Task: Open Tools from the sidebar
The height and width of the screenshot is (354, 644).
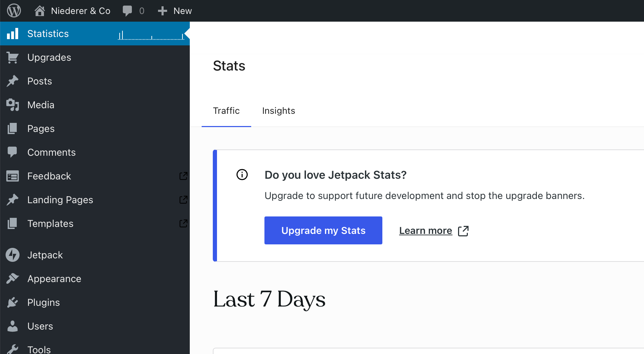Action: (x=39, y=349)
